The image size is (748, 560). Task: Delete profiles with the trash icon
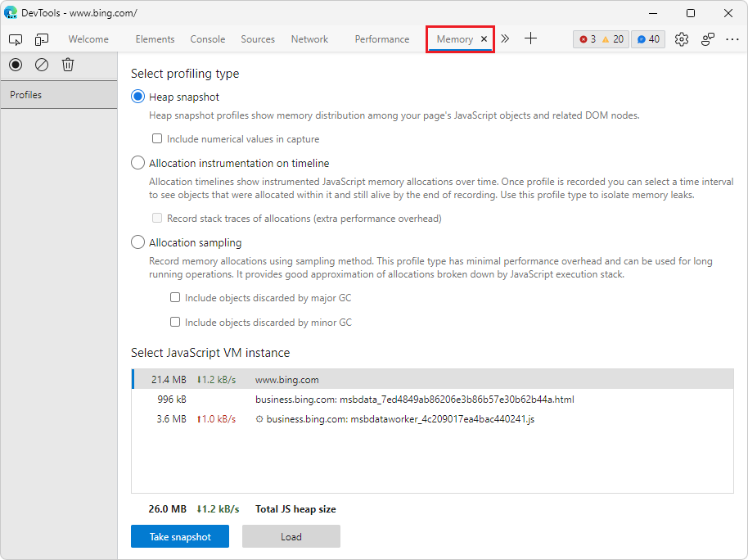(68, 64)
